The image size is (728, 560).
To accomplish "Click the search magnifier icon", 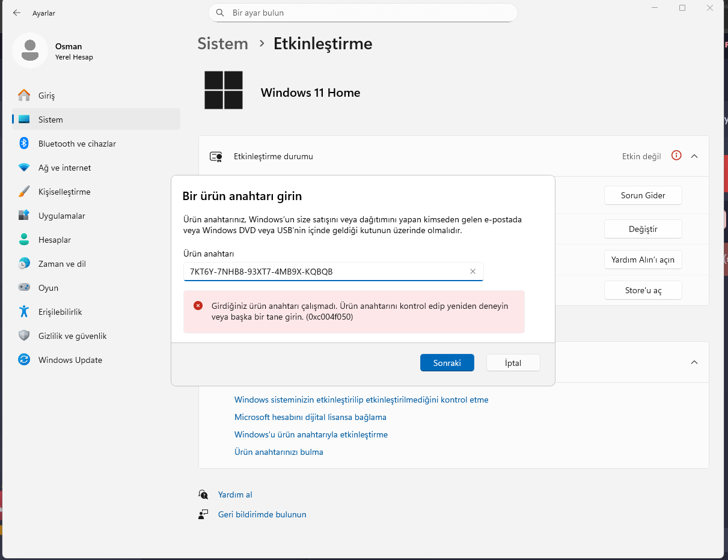I will pyautogui.click(x=221, y=13).
